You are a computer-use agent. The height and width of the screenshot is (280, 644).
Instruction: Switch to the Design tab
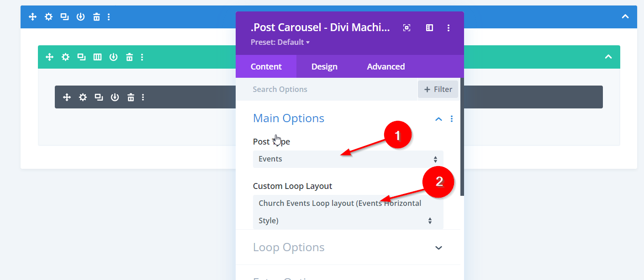click(x=324, y=67)
